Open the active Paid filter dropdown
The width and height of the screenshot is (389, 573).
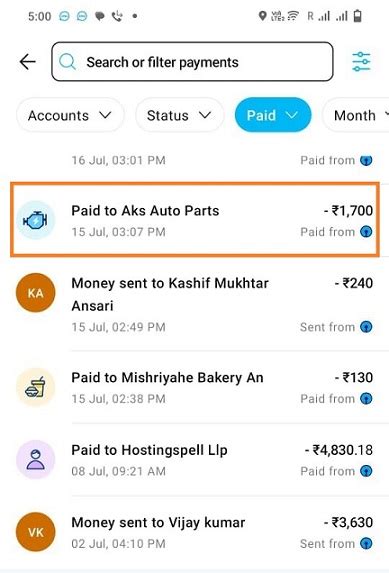[273, 115]
